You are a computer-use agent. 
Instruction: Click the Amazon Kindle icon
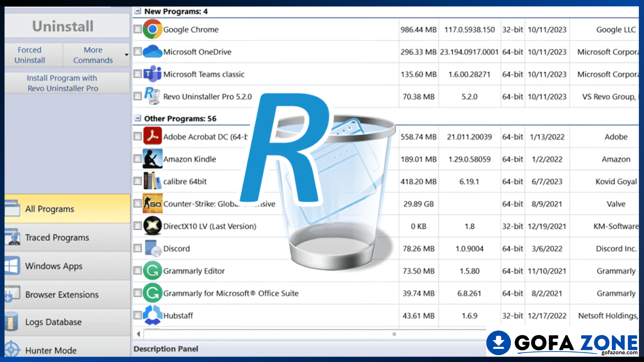click(152, 159)
